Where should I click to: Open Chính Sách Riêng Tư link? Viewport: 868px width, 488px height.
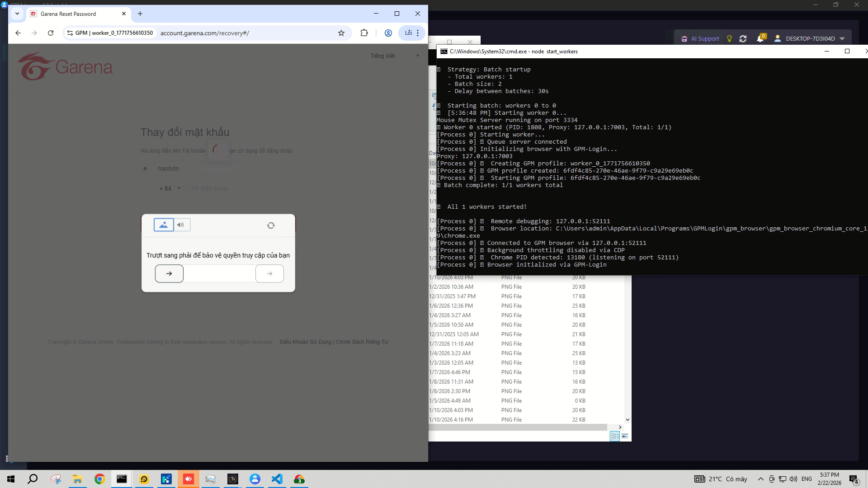tap(362, 342)
